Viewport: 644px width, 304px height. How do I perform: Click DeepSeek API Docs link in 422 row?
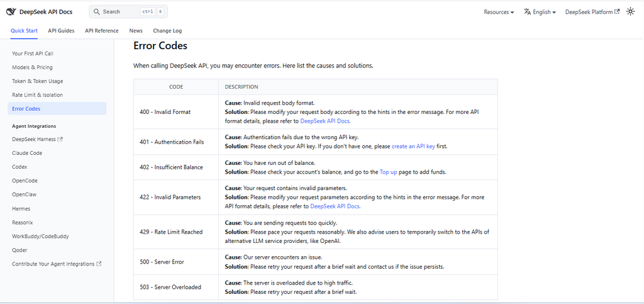point(335,206)
